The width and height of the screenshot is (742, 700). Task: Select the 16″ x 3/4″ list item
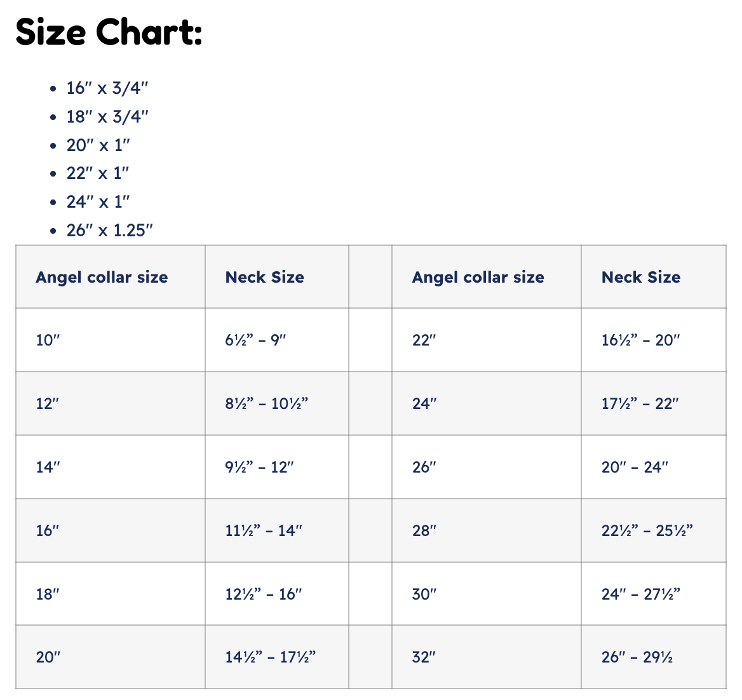107,88
